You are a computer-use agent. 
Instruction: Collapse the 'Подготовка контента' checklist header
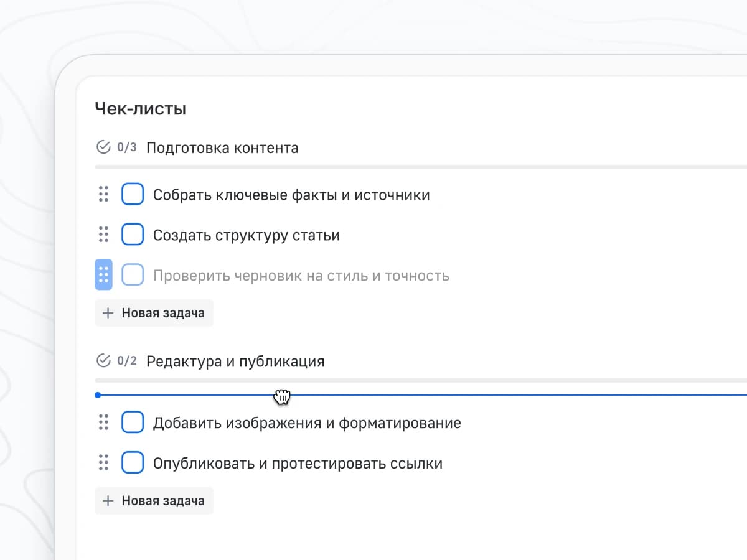[222, 147]
